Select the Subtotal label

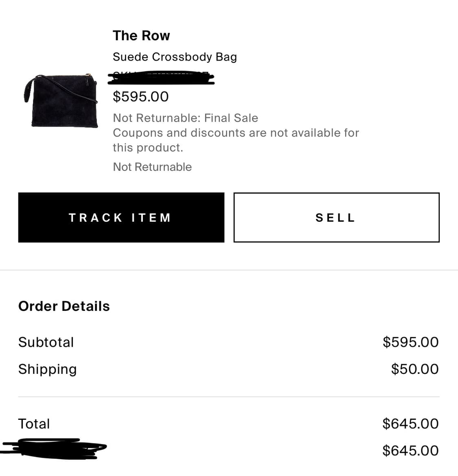(46, 342)
